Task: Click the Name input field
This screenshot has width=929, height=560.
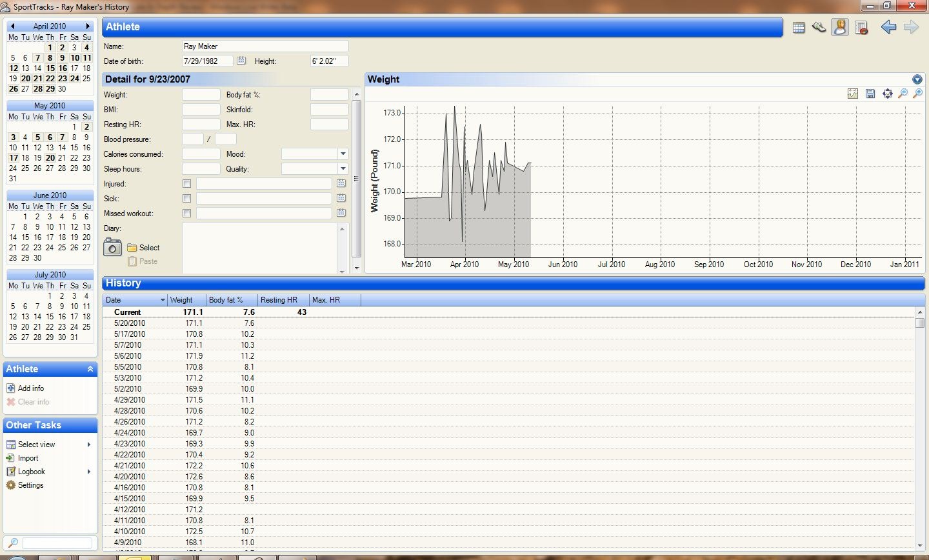Action: (265, 46)
